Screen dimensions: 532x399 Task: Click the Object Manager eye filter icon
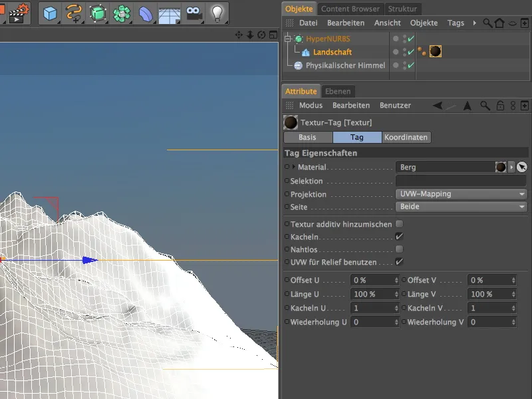pyautogui.click(x=512, y=23)
